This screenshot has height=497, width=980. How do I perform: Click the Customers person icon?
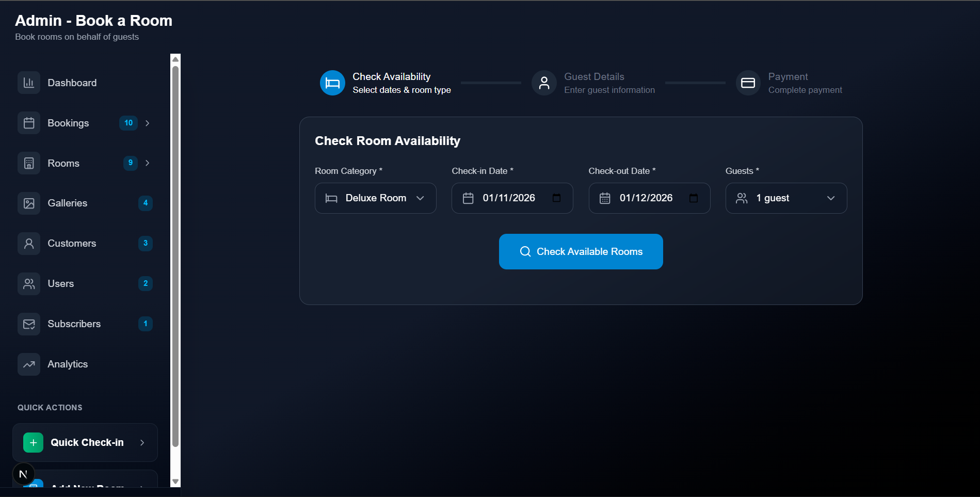(29, 243)
